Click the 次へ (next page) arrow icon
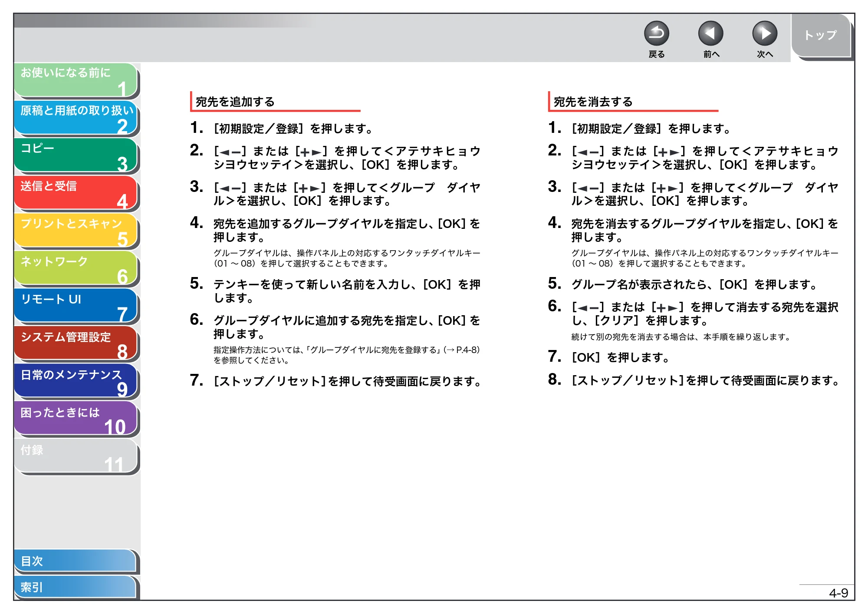The width and height of the screenshot is (868, 614). (x=765, y=33)
